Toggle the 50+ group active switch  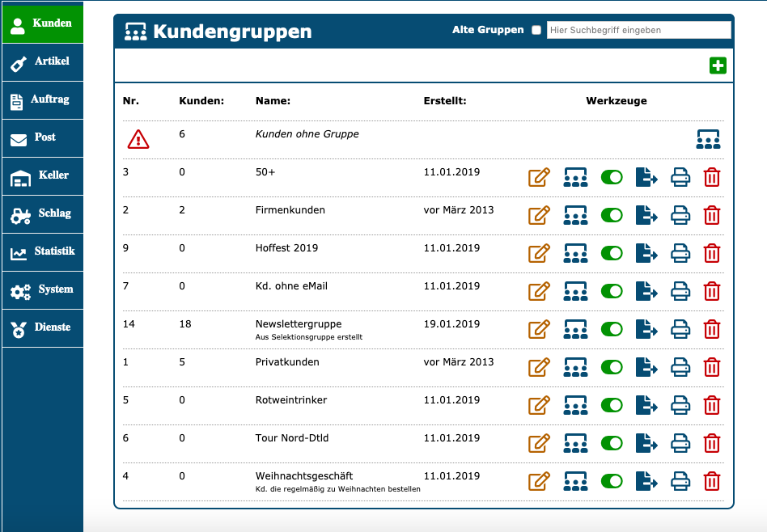pos(612,177)
